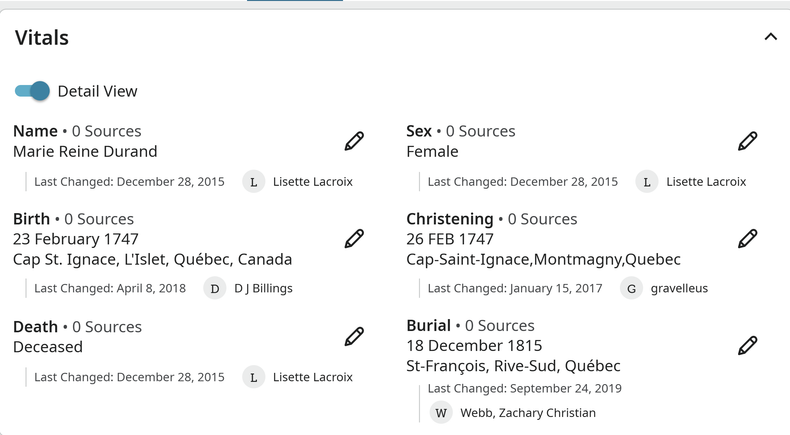The width and height of the screenshot is (790, 435).
Task: Click the pencil icon for Sex
Action: coord(748,142)
